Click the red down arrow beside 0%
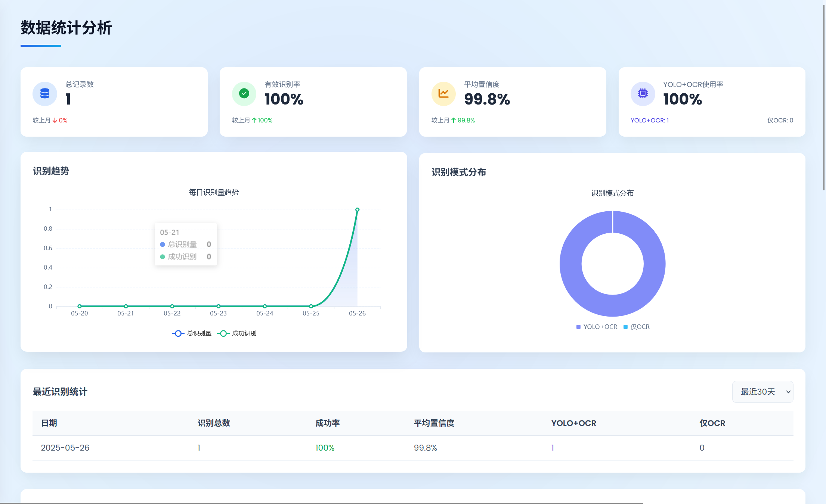This screenshot has width=826, height=504. pyautogui.click(x=55, y=120)
